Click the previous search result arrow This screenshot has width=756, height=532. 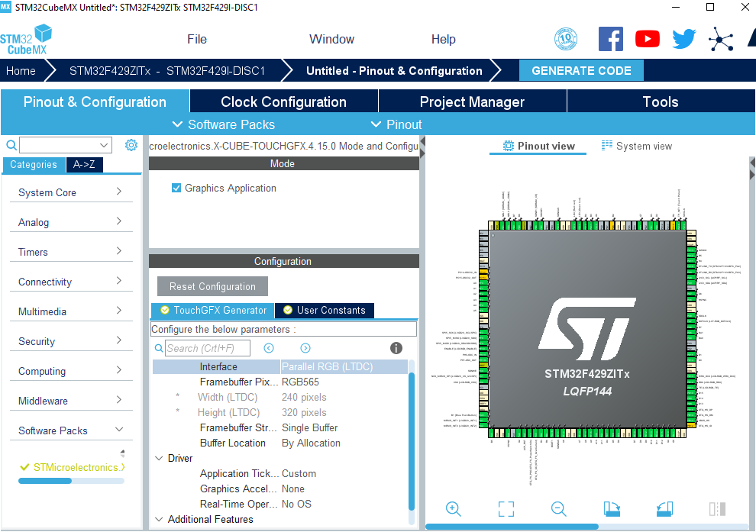(269, 348)
